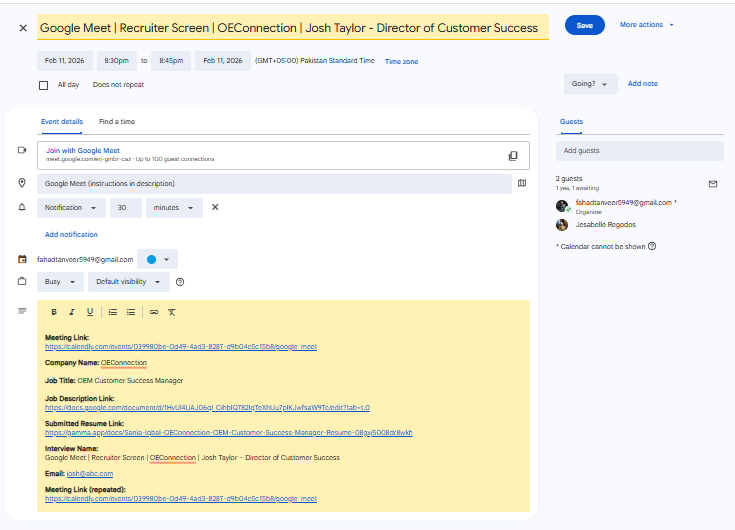Click fahadtanveer5949 organizer avatar
This screenshot has width=735, height=530.
(x=562, y=206)
